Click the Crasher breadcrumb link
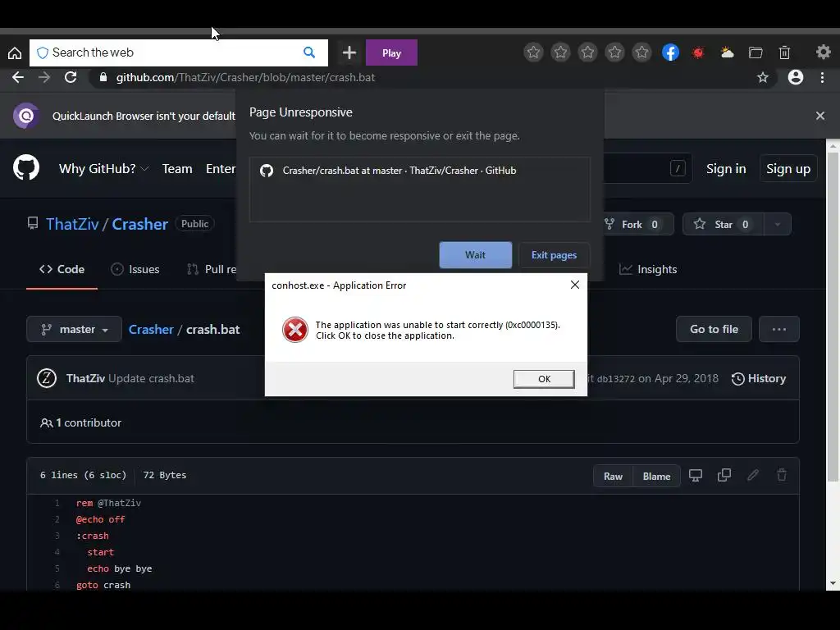Viewport: 840px width, 630px height. [x=151, y=330]
